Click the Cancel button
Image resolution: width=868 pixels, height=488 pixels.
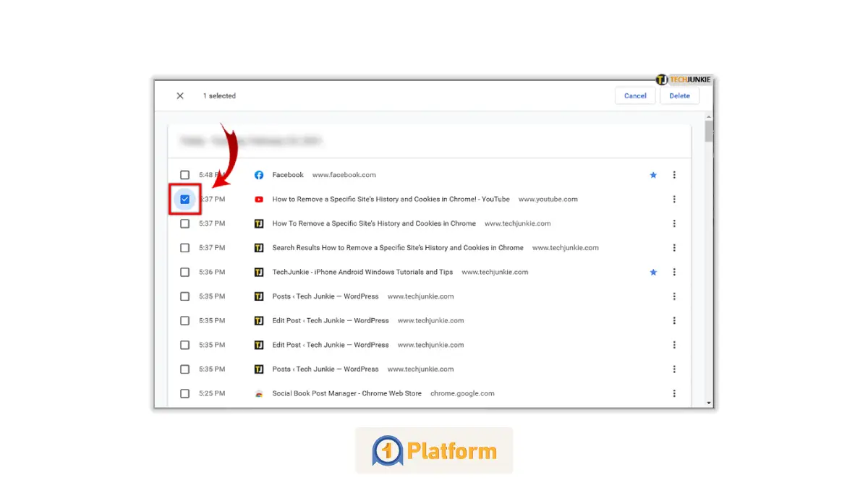click(635, 95)
